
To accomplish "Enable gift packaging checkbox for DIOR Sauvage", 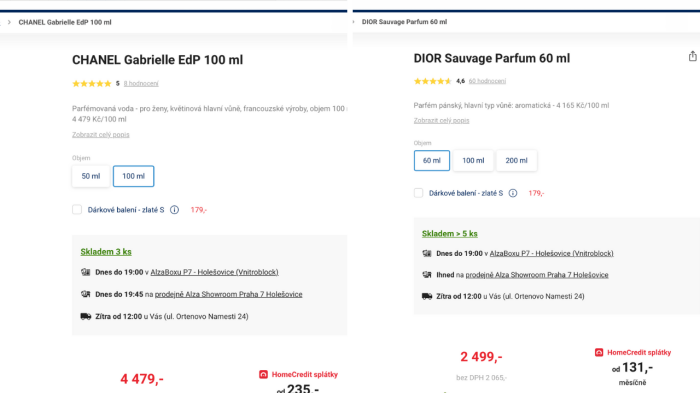I will click(418, 193).
